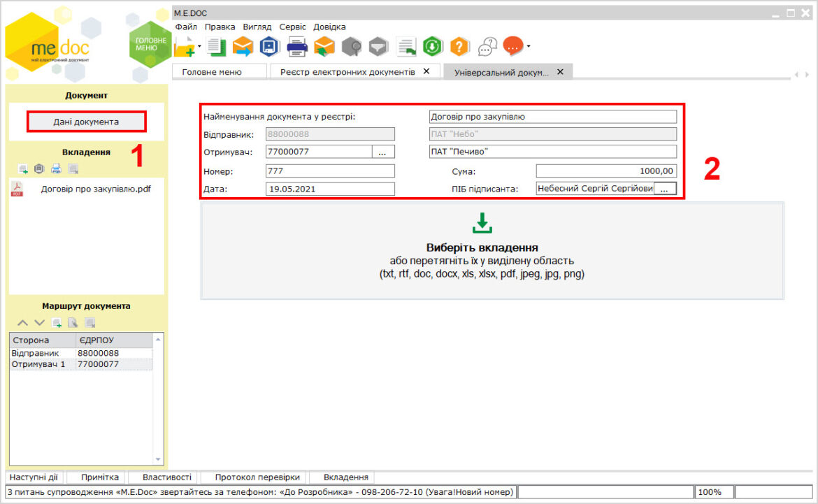Click the Сторона column header
Screen dimensions: 818x504
[x=43, y=340]
